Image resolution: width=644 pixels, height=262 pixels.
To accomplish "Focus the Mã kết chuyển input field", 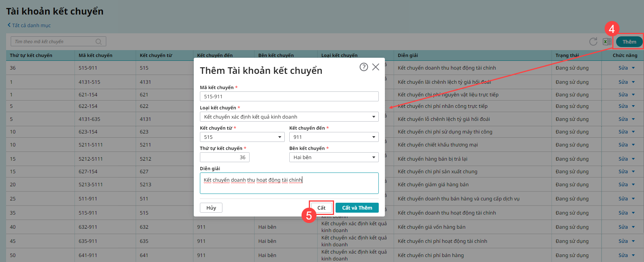I will pyautogui.click(x=289, y=96).
